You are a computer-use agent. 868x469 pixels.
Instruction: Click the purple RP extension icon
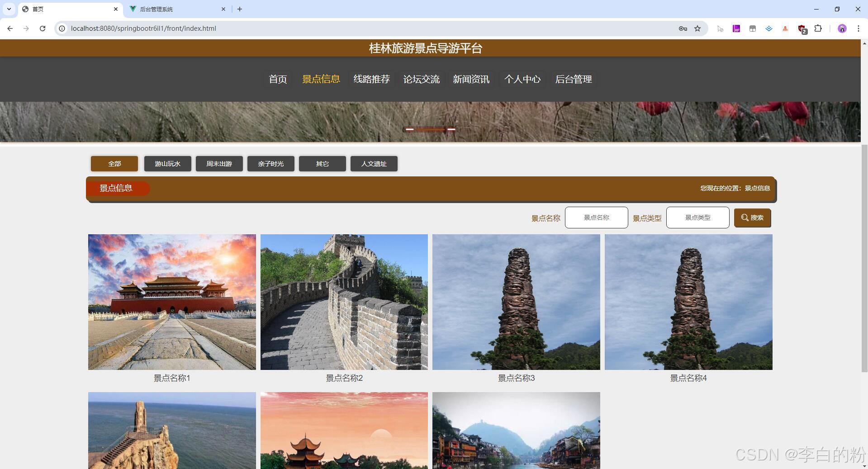(x=736, y=28)
